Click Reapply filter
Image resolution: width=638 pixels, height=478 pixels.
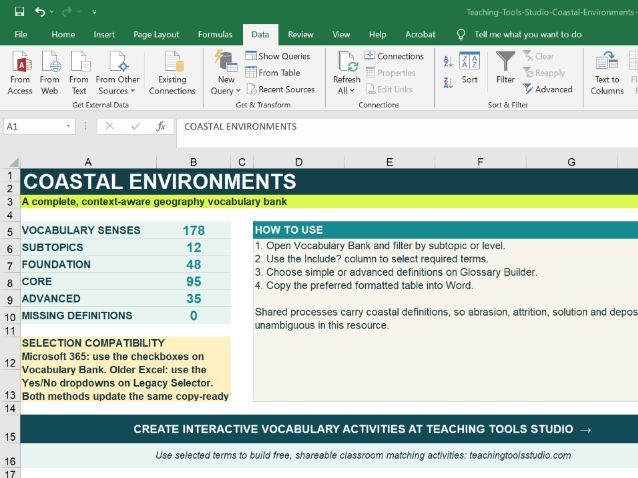coord(544,73)
